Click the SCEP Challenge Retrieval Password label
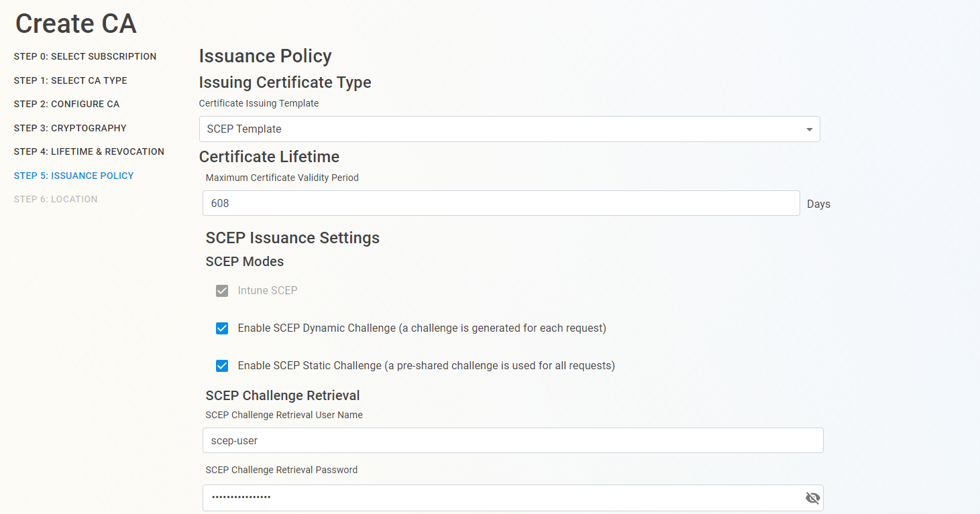Image resolution: width=980 pixels, height=514 pixels. click(x=282, y=470)
